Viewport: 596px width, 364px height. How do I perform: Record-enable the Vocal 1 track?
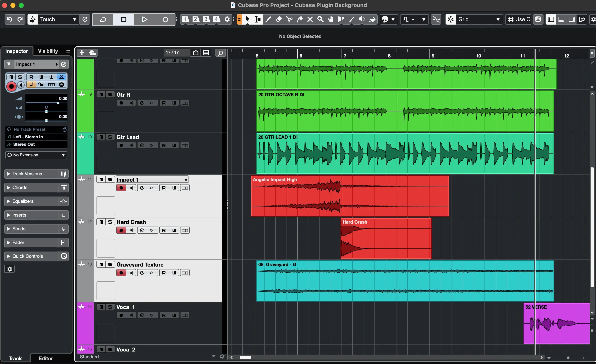[x=121, y=315]
